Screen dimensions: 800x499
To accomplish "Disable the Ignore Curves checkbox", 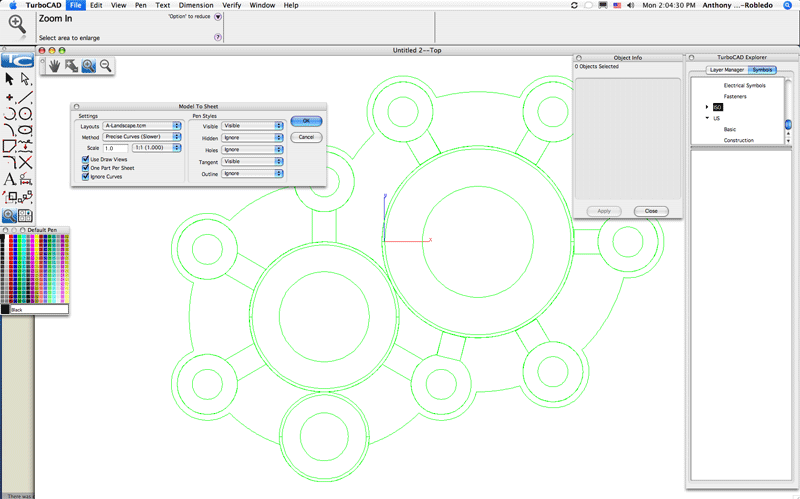I will tap(85, 177).
